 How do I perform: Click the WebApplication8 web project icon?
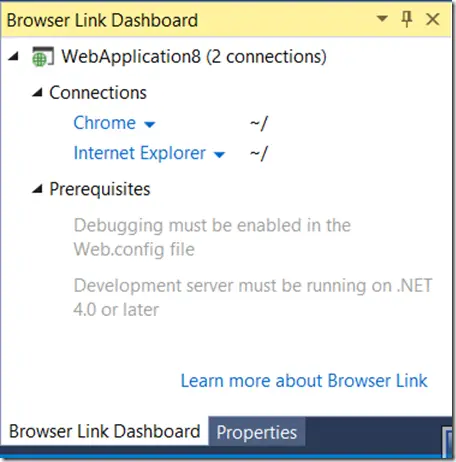42,56
